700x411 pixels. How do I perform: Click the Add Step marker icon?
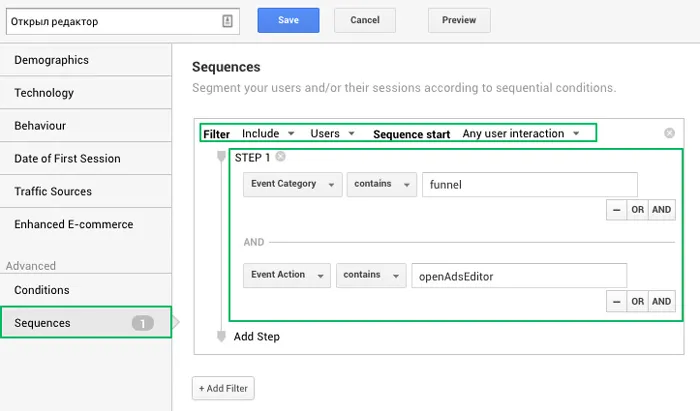point(221,336)
